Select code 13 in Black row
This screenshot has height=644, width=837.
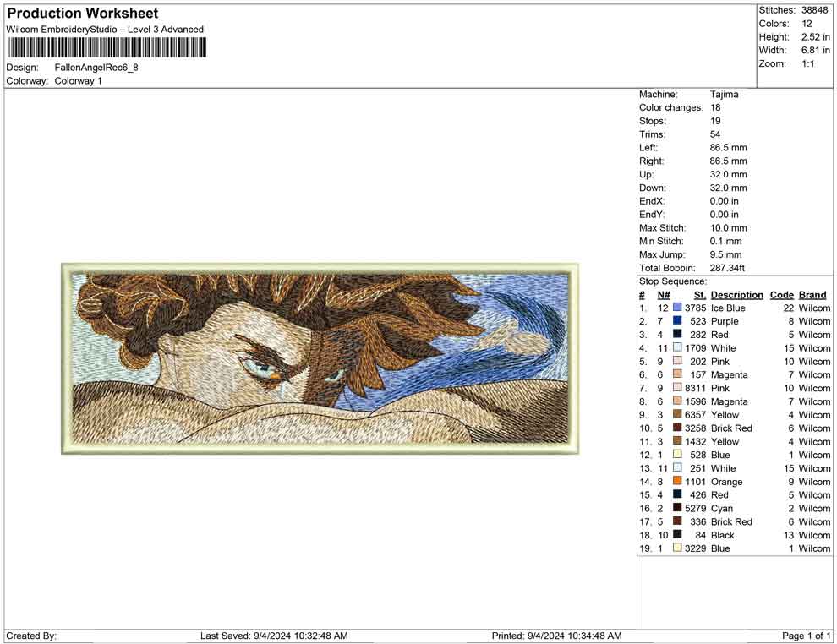(x=789, y=535)
